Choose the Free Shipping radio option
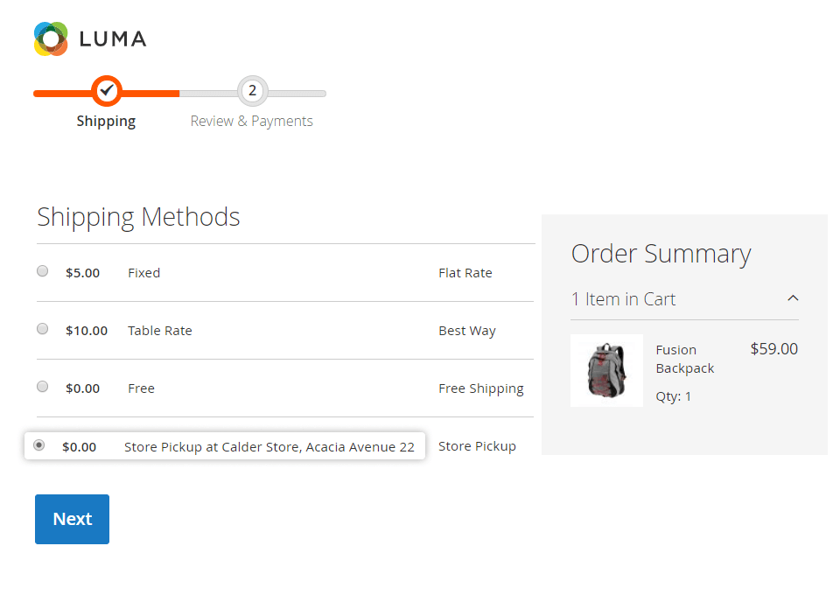 (43, 387)
